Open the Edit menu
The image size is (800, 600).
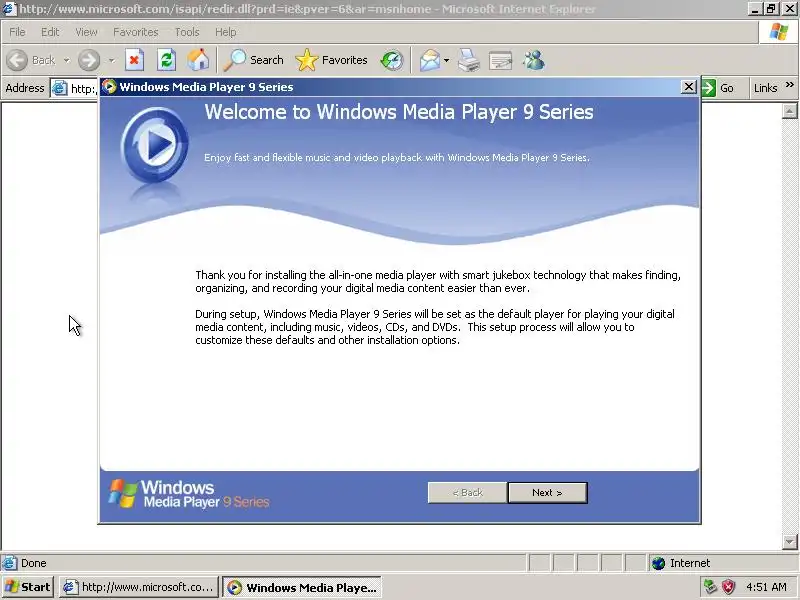(50, 32)
